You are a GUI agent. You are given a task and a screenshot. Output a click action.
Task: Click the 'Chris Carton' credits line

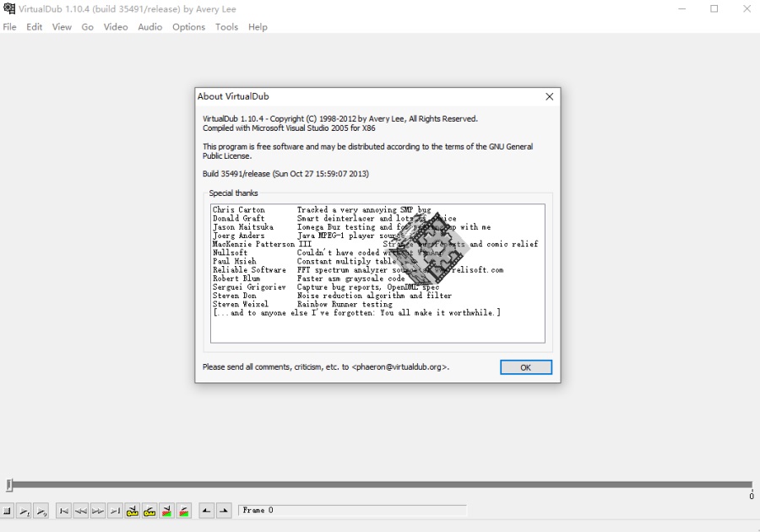click(322, 209)
